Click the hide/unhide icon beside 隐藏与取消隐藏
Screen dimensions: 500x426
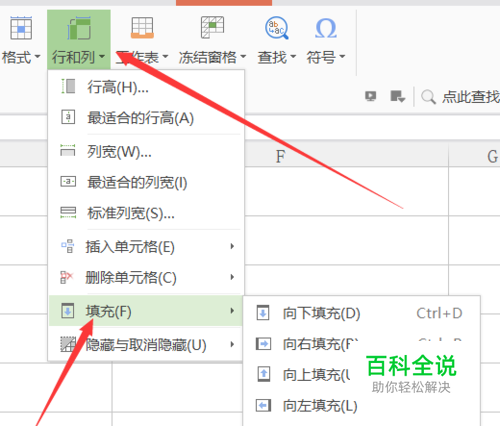coord(68,344)
